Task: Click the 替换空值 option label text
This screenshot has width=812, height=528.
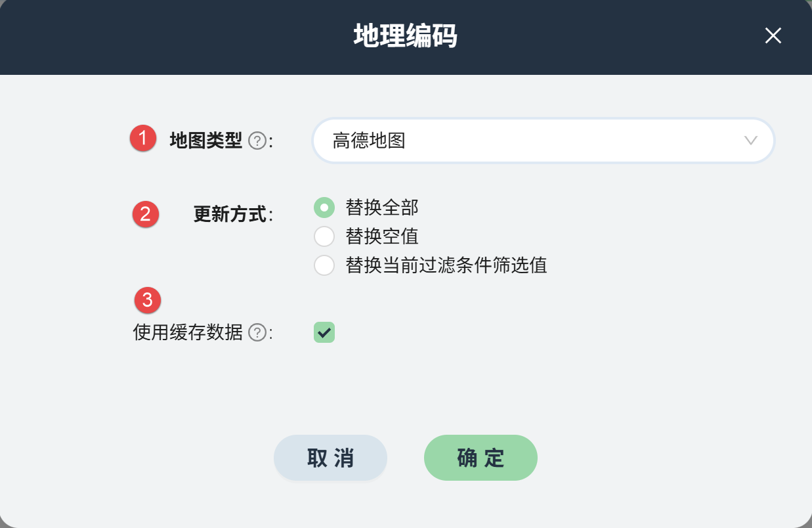Action: tap(382, 236)
